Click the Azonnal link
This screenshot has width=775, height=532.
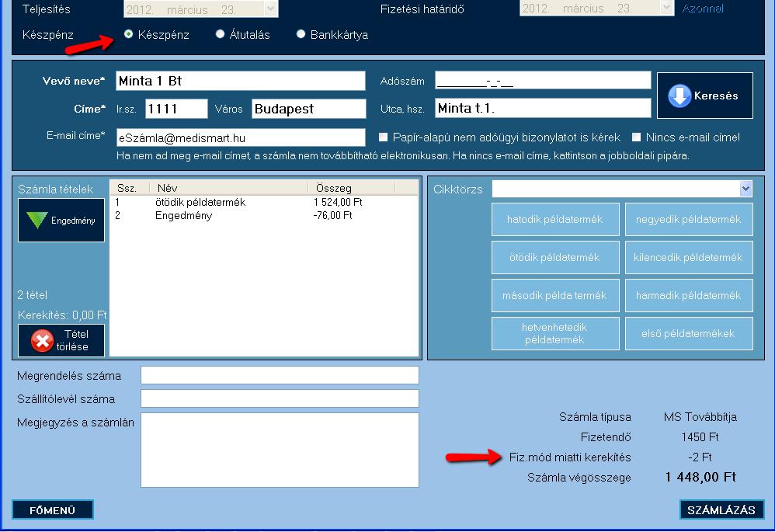point(702,9)
